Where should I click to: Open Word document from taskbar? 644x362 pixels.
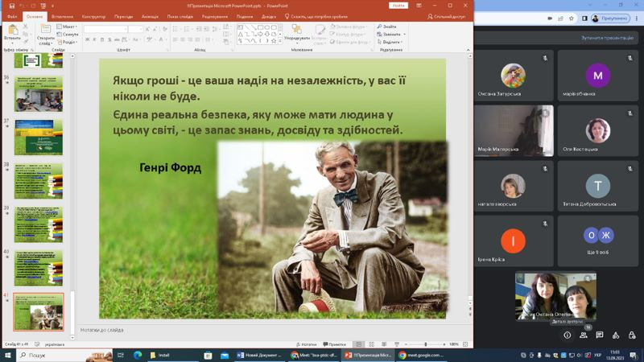tap(260, 355)
